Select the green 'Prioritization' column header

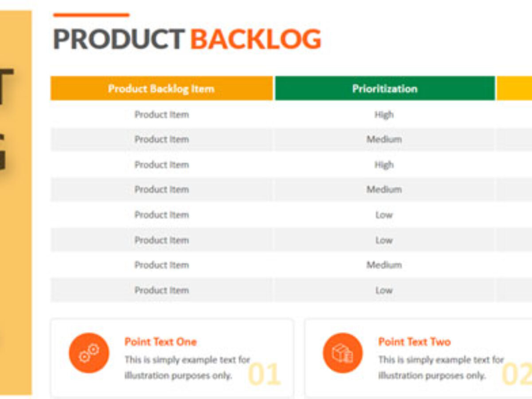click(x=385, y=88)
